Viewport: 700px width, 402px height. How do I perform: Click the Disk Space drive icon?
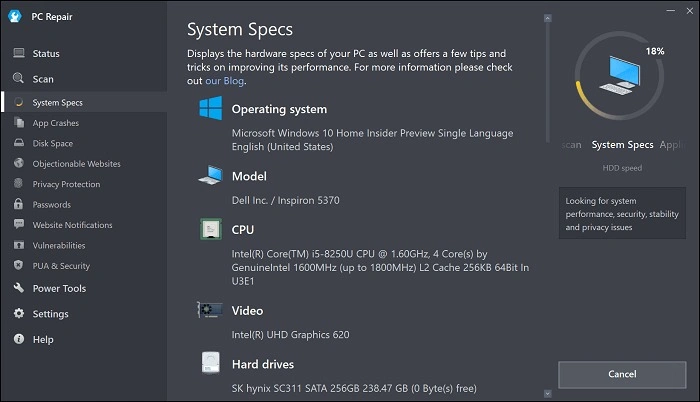click(18, 143)
